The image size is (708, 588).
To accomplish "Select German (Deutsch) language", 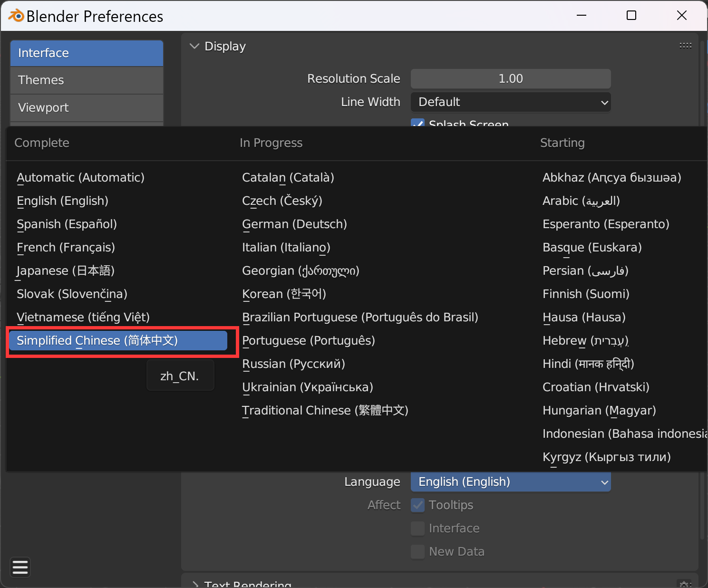I will (x=294, y=224).
